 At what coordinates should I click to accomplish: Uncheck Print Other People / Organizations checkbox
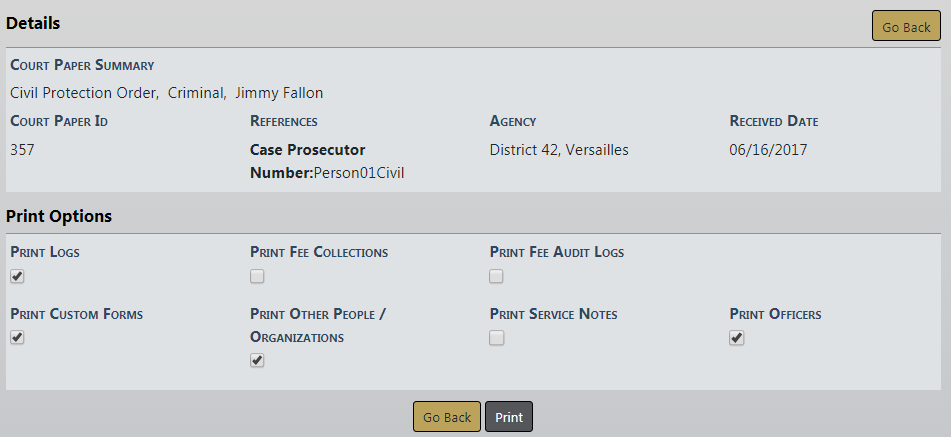click(257, 360)
